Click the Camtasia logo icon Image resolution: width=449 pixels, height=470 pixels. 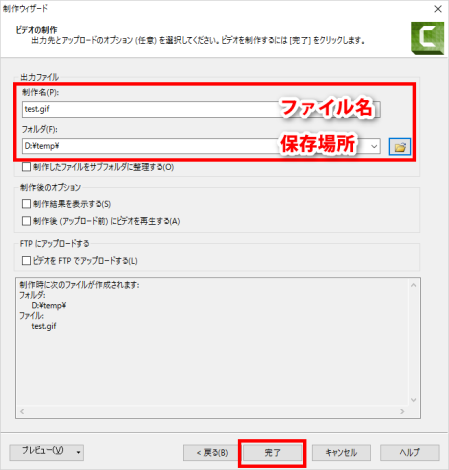428,38
